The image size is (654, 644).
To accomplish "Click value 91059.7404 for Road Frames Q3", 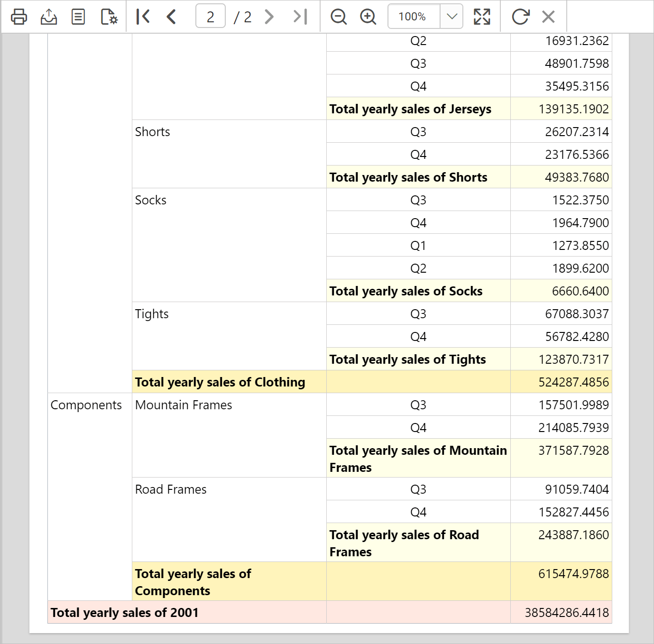I will (x=562, y=489).
